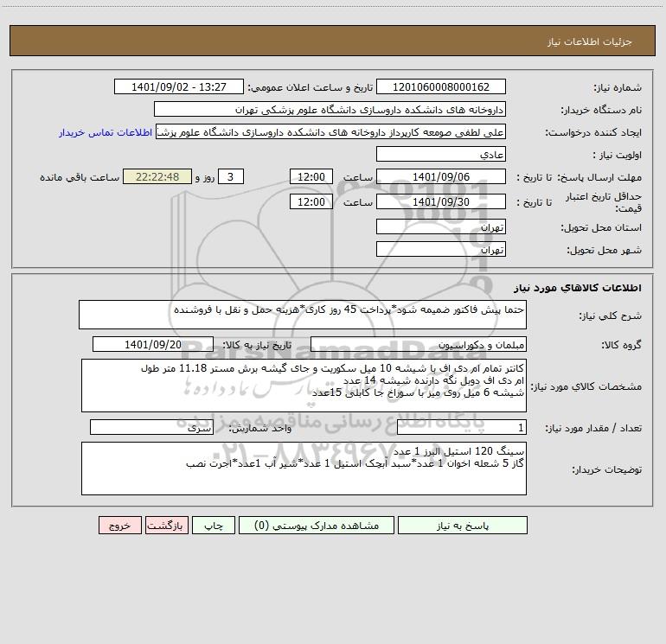Click the response deadline time field 12:00

click(x=311, y=176)
